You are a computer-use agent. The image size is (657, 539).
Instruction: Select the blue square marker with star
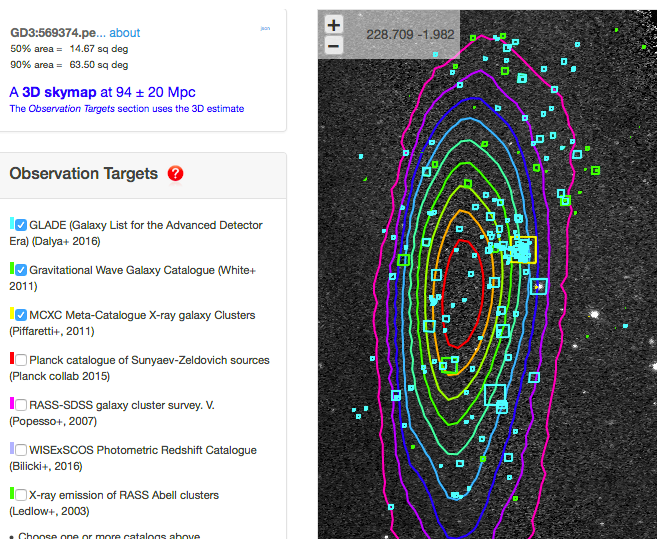539,286
